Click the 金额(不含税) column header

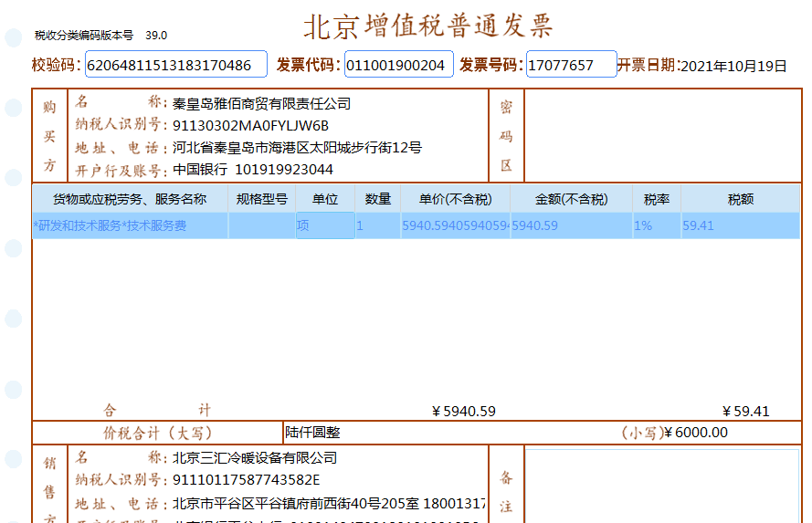(x=571, y=199)
